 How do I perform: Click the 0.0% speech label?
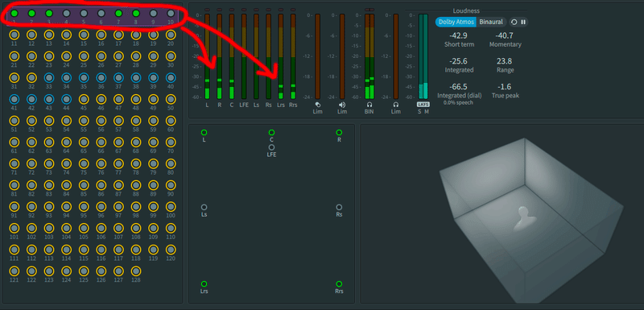[459, 102]
